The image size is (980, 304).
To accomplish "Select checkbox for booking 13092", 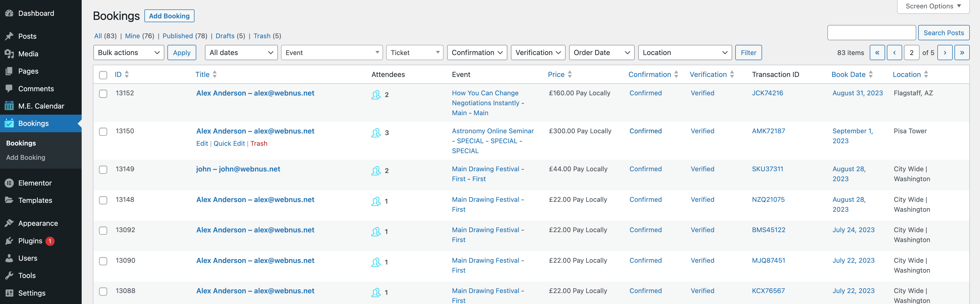I will point(103,231).
